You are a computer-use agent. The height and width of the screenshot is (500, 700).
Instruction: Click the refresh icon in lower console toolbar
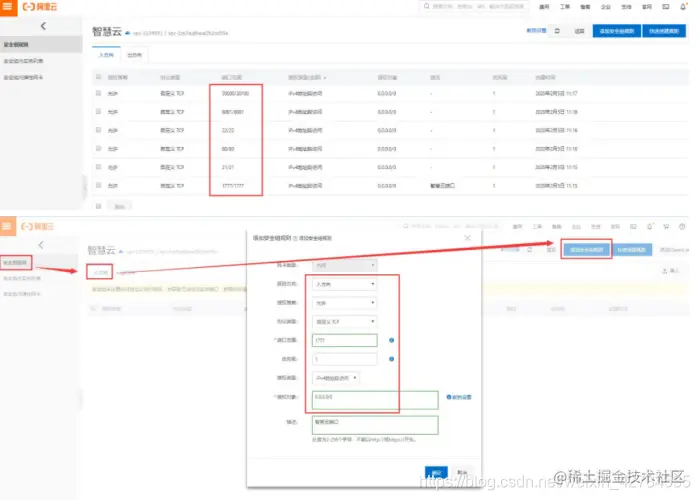click(x=529, y=250)
